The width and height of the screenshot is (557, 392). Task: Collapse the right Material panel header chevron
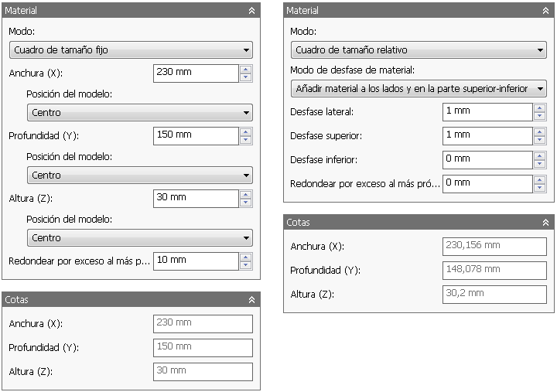546,11
